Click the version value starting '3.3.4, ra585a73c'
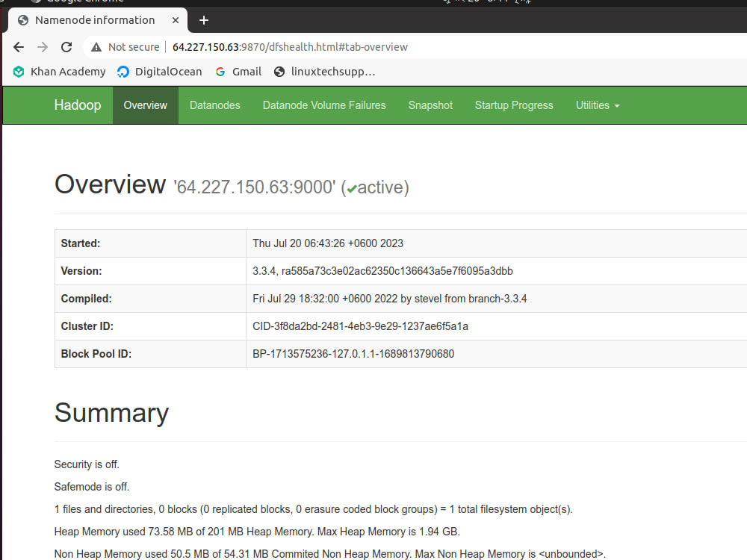This screenshot has width=747, height=560. (382, 271)
